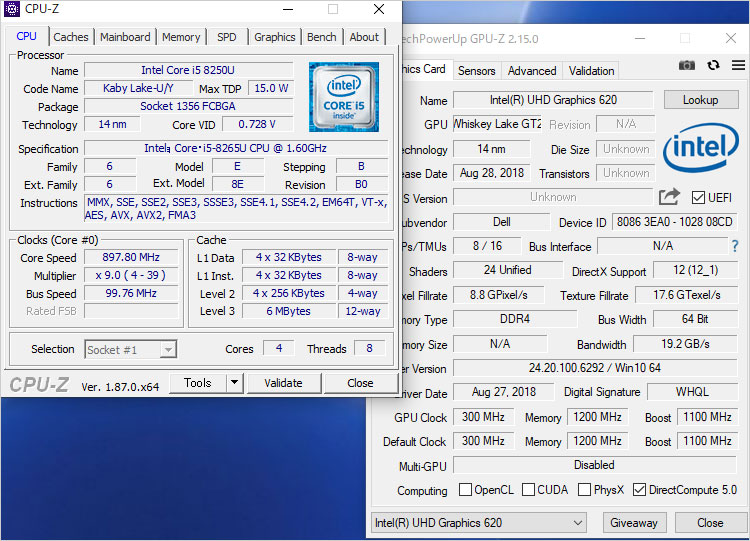Viewport: 750px width, 541px height.
Task: Open the Memory tab in CPU-Z
Action: [x=181, y=37]
